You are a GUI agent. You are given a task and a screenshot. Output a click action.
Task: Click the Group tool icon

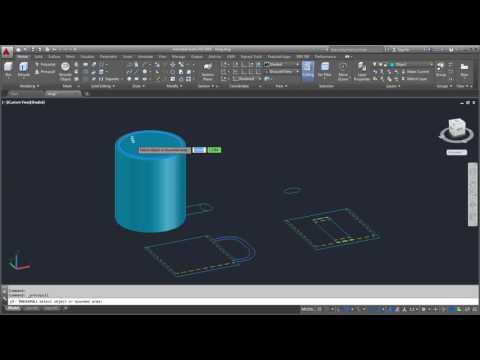point(441,69)
